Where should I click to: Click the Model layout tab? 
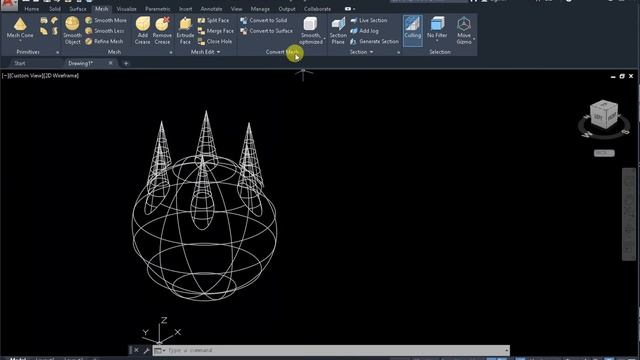(17, 358)
